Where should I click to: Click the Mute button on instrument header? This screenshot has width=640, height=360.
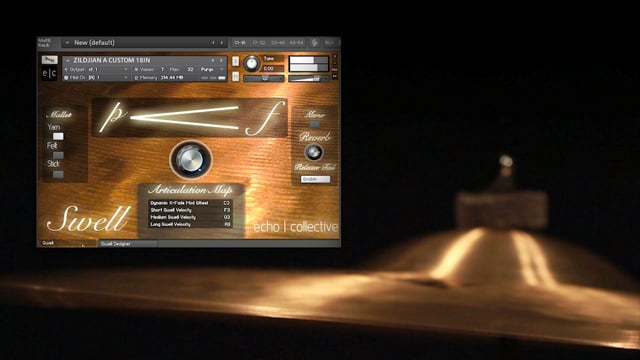[x=236, y=76]
